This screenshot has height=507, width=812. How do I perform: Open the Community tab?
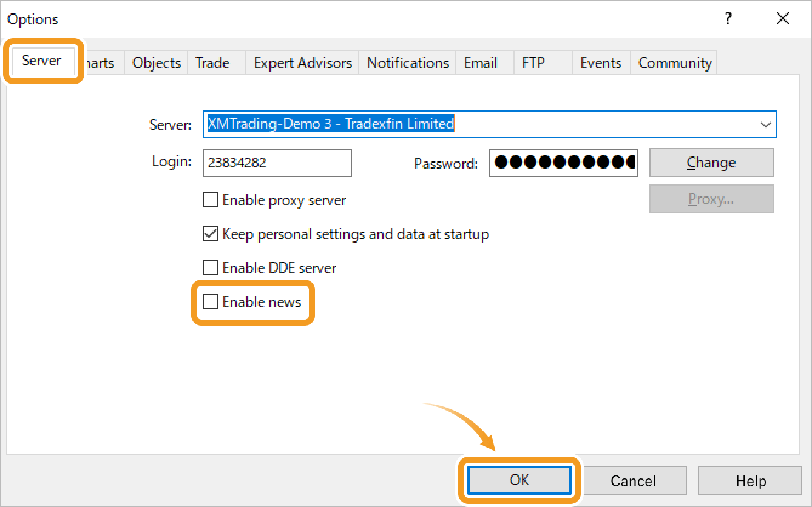pyautogui.click(x=675, y=63)
